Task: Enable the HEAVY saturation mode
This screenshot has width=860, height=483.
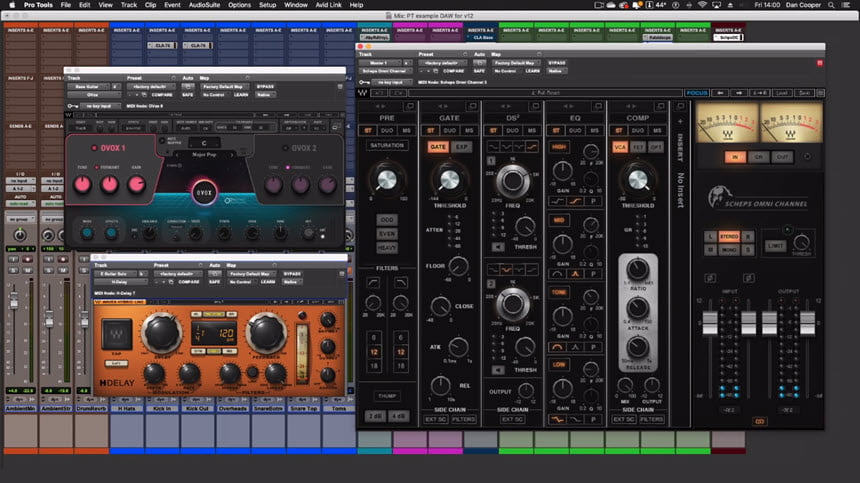Action: (x=387, y=247)
